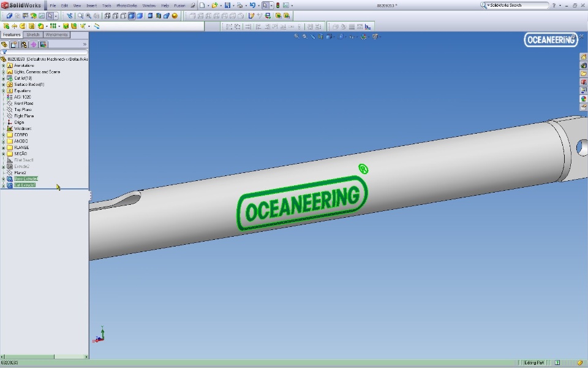Expand the hidden tabs chevron in feature panel

tap(85, 44)
